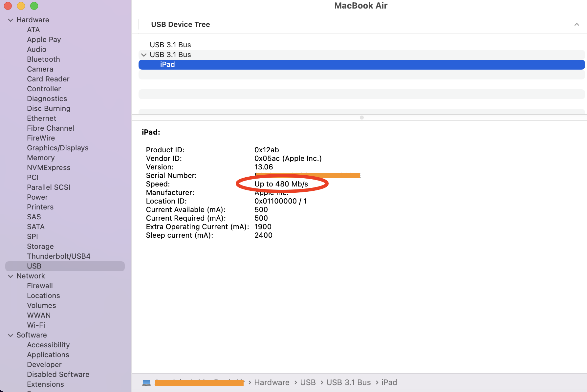Viewport: 587px width, 392px height.
Task: Select Fibre Channel in the sidebar
Action: click(x=51, y=128)
